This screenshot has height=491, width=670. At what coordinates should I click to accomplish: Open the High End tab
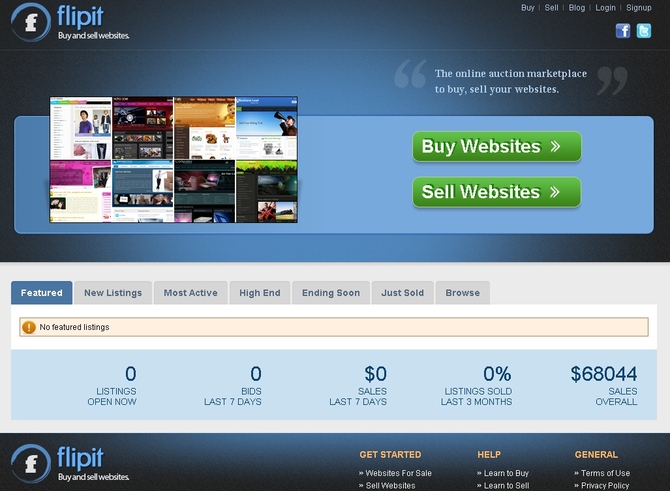260,293
